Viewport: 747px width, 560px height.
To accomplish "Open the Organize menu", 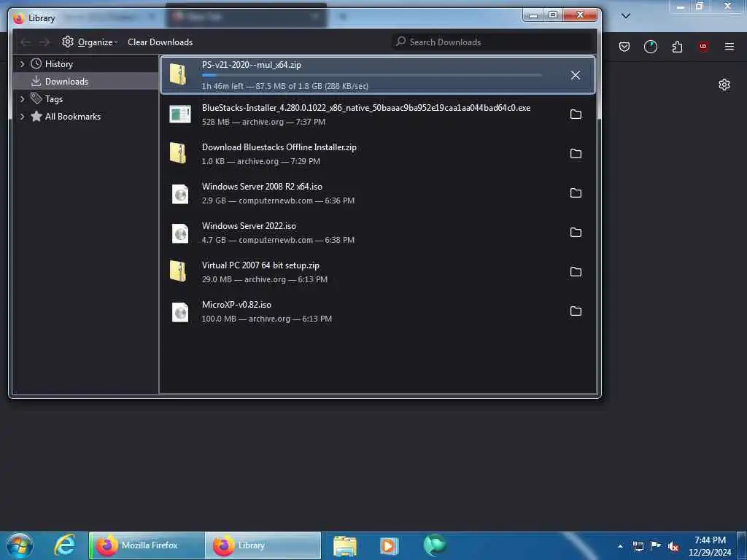I will pos(90,42).
